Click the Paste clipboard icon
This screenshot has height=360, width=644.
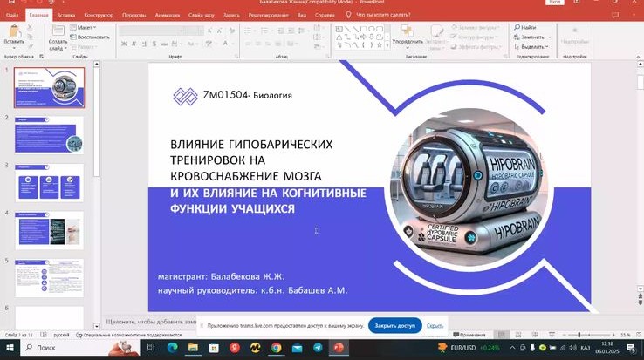(14, 31)
